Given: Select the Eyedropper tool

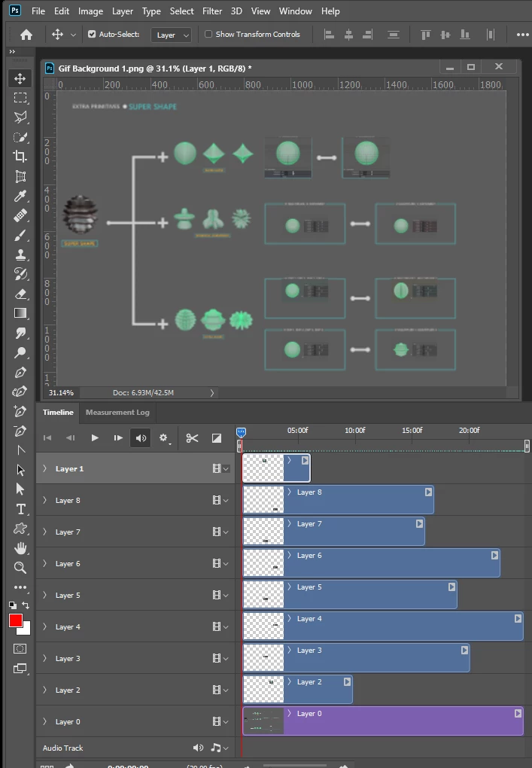Looking at the screenshot, I should (x=20, y=196).
